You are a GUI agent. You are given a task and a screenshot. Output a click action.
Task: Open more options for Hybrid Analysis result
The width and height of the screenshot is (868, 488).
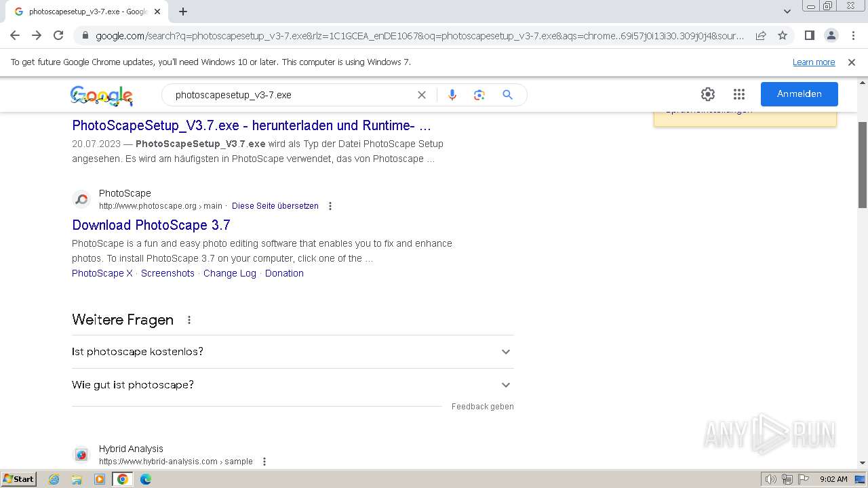(264, 462)
